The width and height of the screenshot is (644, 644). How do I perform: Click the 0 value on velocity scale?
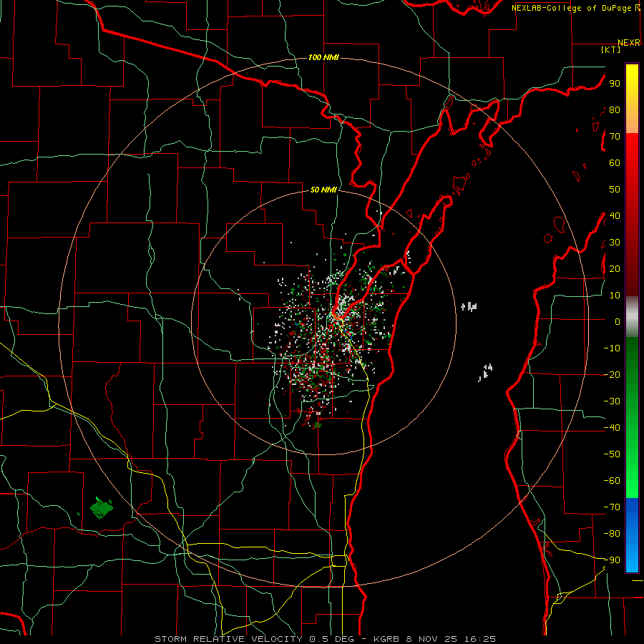tap(618, 321)
